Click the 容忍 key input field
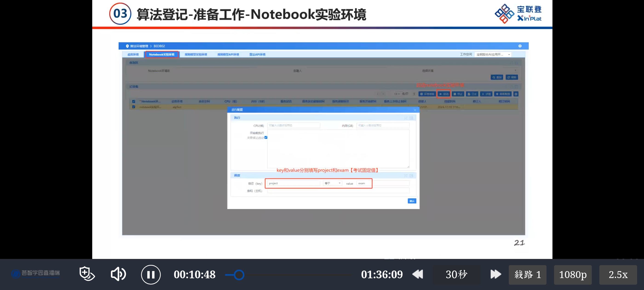Viewport: 644px width, 290px height. (293, 183)
